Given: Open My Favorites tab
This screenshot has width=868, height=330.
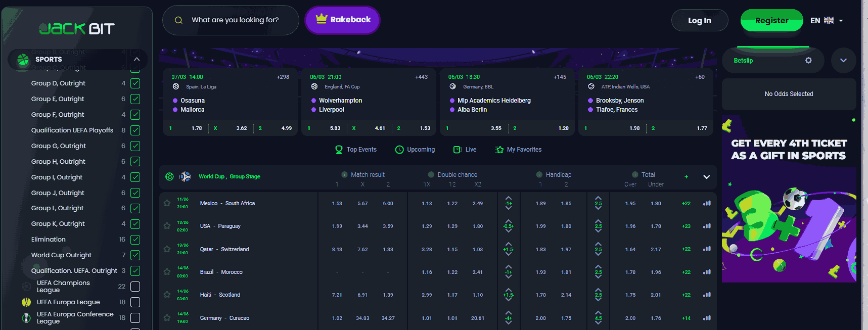Looking at the screenshot, I should tap(519, 150).
